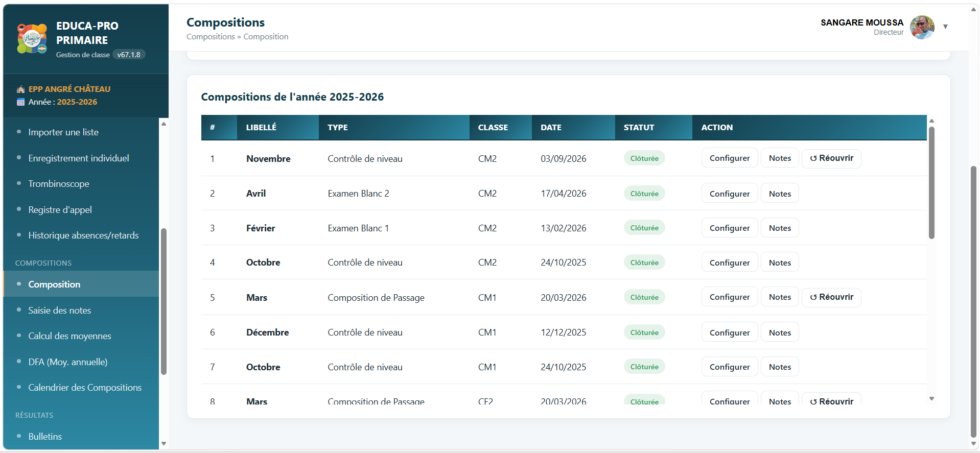
Task: Click the table vertical scrollbar thumb
Action: (931, 183)
